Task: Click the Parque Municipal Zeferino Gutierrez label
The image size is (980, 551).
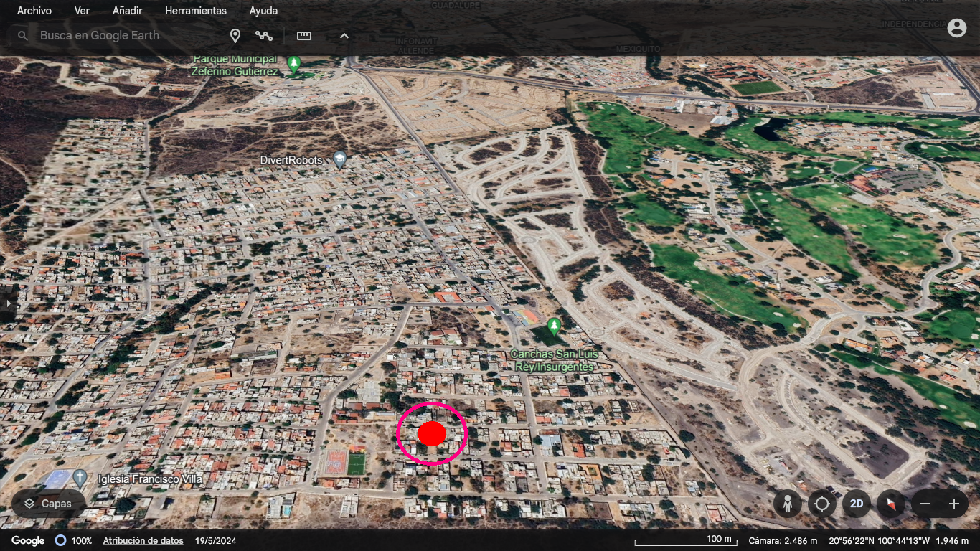Action: click(x=235, y=65)
